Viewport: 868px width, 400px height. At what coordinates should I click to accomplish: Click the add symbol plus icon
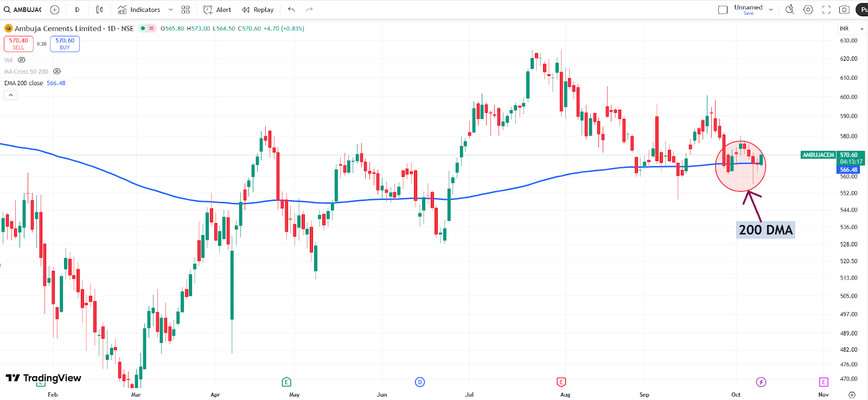55,10
